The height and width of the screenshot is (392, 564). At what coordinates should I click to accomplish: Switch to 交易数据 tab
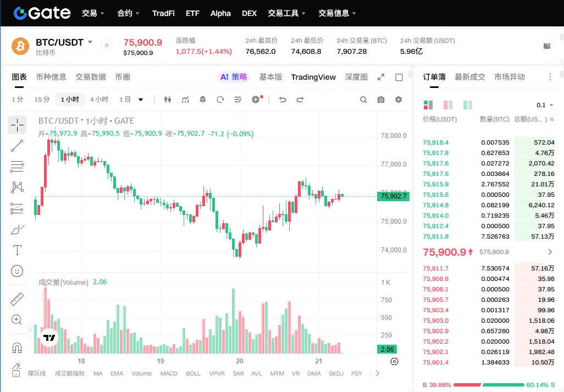pyautogui.click(x=91, y=77)
